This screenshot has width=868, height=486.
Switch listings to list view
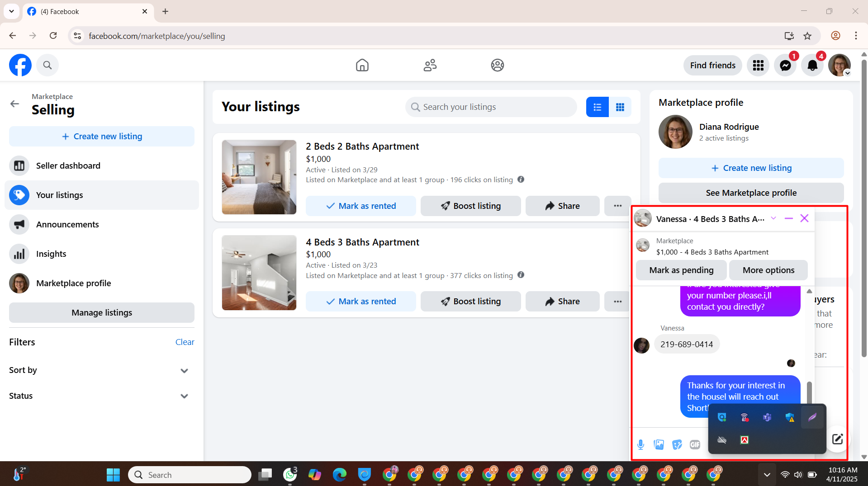tap(597, 107)
